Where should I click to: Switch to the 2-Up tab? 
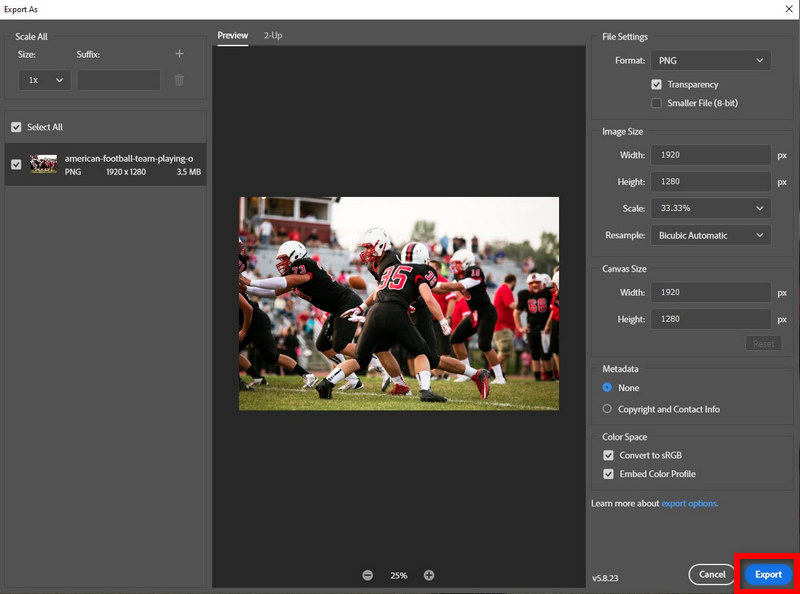(x=273, y=35)
